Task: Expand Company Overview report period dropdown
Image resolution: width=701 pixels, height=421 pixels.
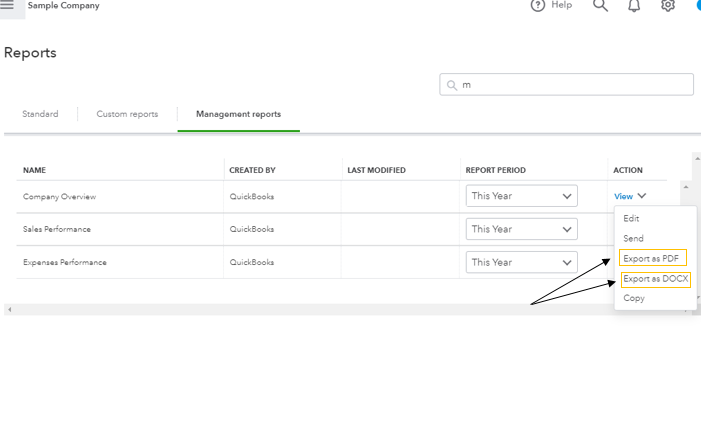Action: click(522, 196)
